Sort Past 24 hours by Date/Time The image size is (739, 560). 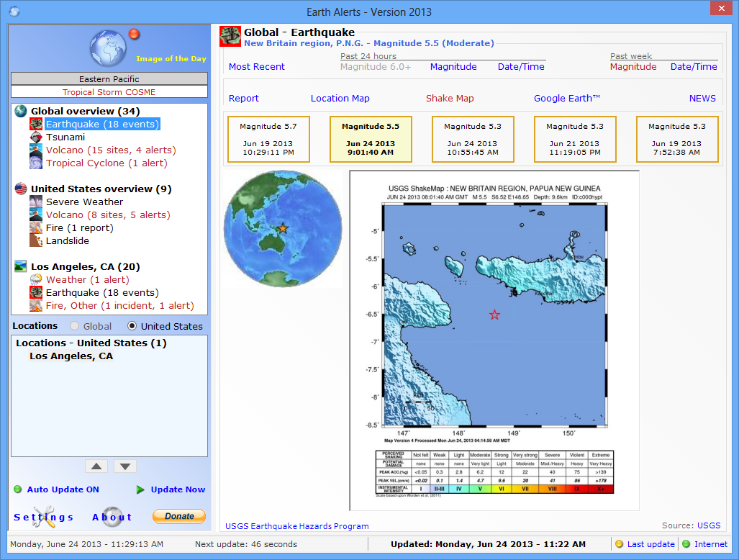pos(521,66)
